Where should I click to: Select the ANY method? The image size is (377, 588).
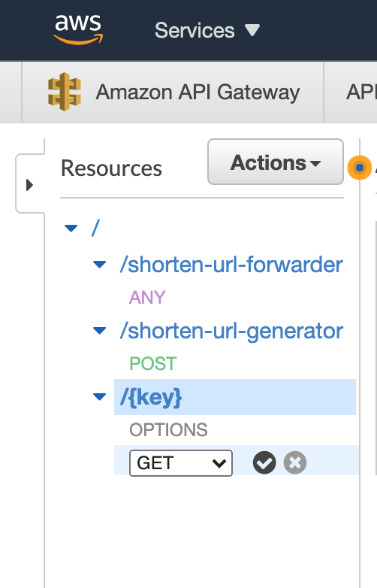(147, 297)
